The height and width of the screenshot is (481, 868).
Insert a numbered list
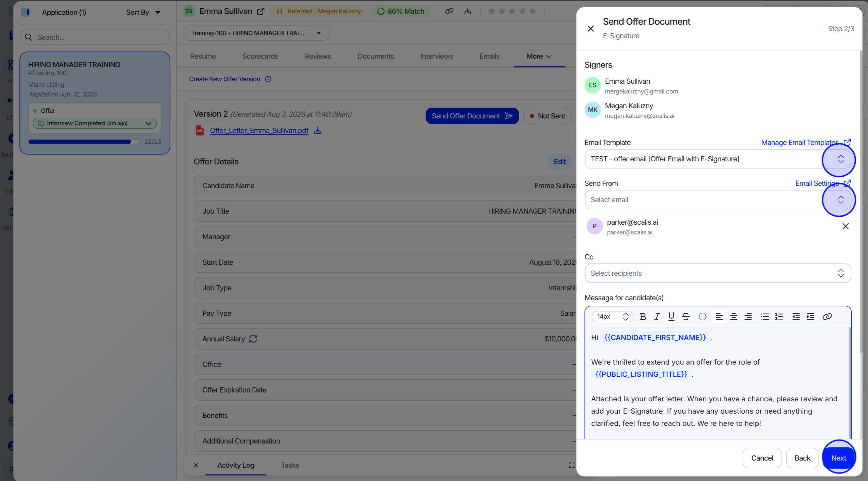coord(779,317)
